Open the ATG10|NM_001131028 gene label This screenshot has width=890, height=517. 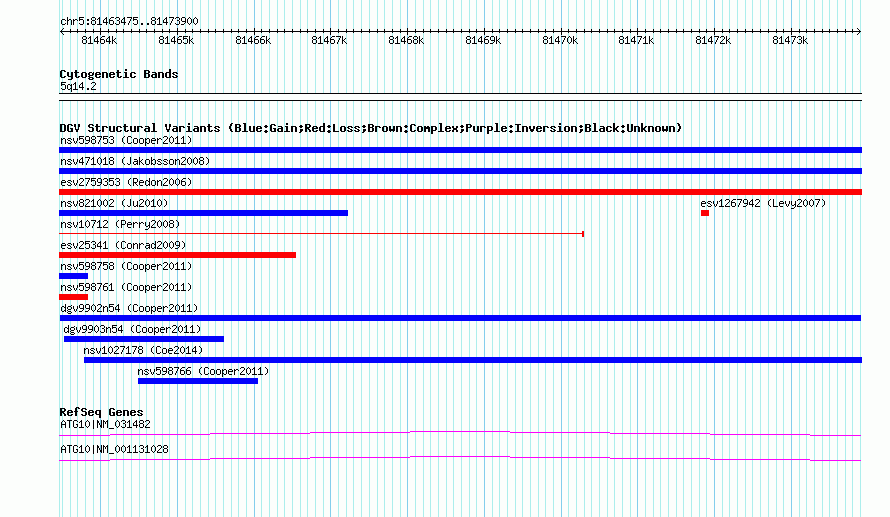point(114,449)
